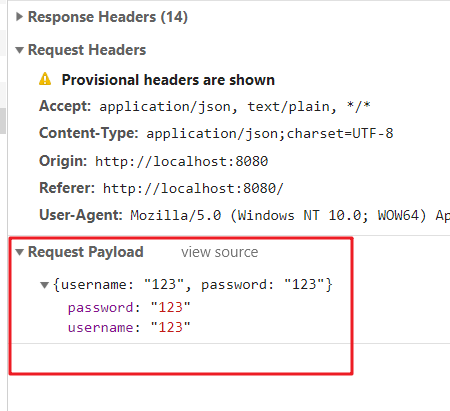
Task: Click the payload object summary line
Action: (193, 285)
